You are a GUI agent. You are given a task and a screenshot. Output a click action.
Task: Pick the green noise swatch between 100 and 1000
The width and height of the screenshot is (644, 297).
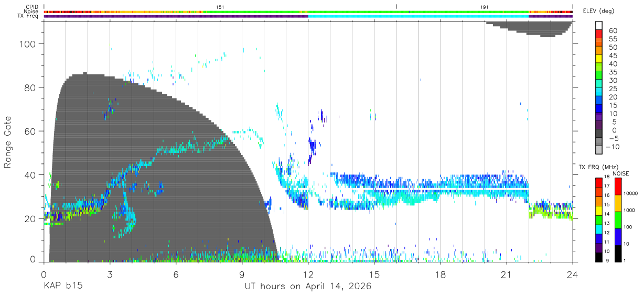click(617, 219)
